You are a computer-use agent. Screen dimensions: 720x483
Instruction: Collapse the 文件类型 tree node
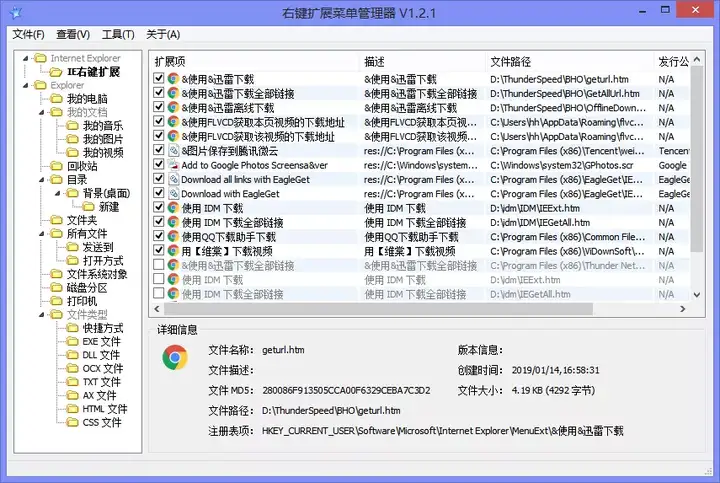tap(42, 315)
